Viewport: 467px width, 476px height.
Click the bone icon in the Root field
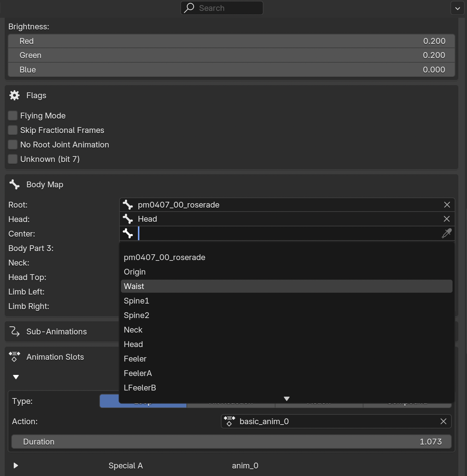click(128, 205)
